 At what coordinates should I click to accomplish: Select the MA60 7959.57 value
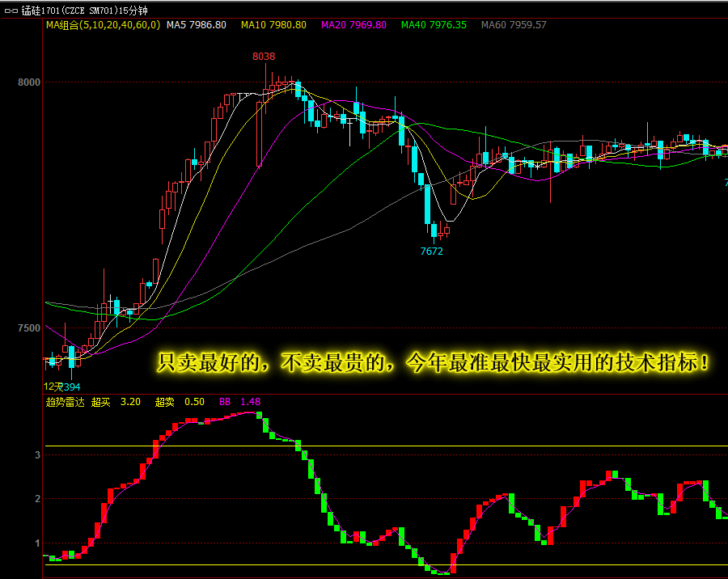coord(514,25)
